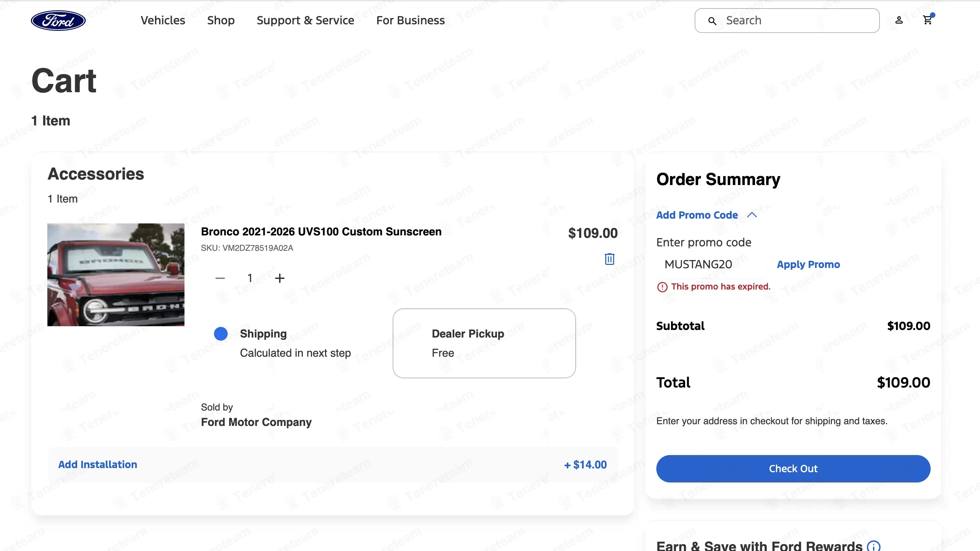
Task: Open the Shop menu
Action: pos(220,21)
